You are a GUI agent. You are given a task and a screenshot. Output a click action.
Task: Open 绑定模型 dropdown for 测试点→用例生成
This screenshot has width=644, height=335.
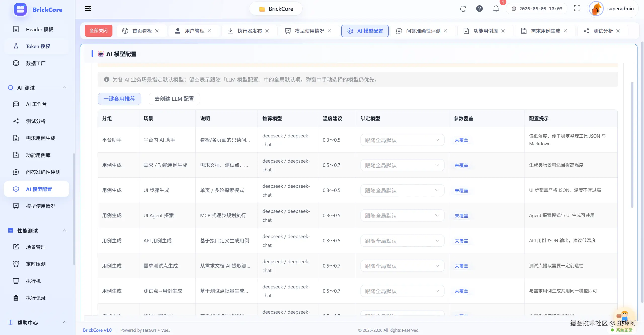pyautogui.click(x=402, y=291)
